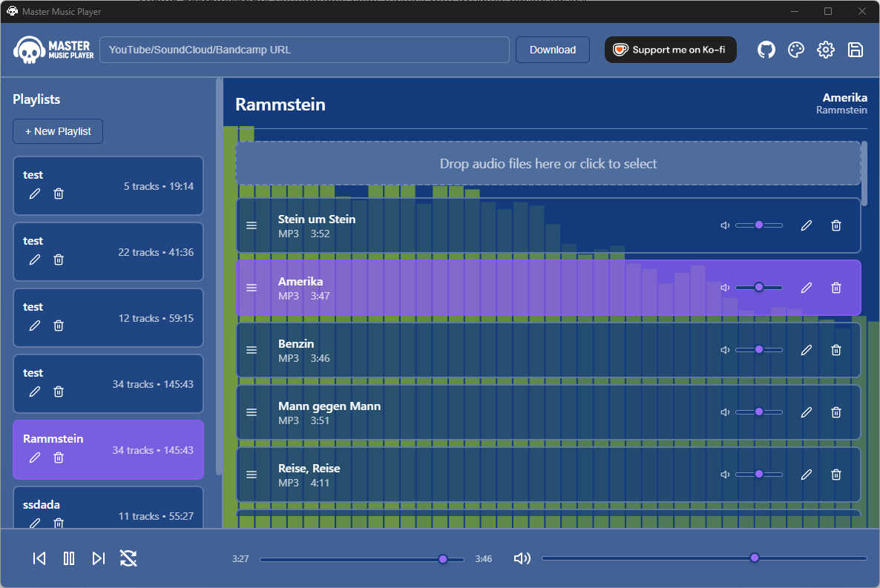Screen dimensions: 880x588
Task: Adjust the Benzin track volume slider
Action: [x=759, y=350]
